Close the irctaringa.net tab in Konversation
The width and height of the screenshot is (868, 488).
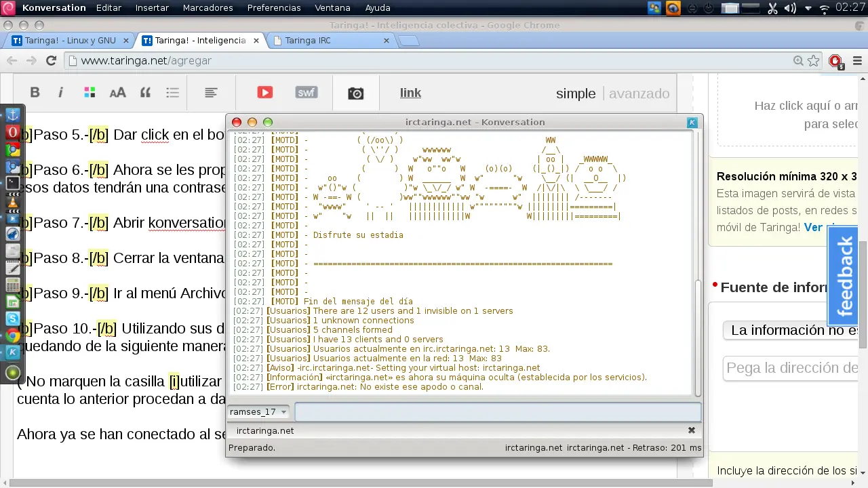pyautogui.click(x=692, y=430)
